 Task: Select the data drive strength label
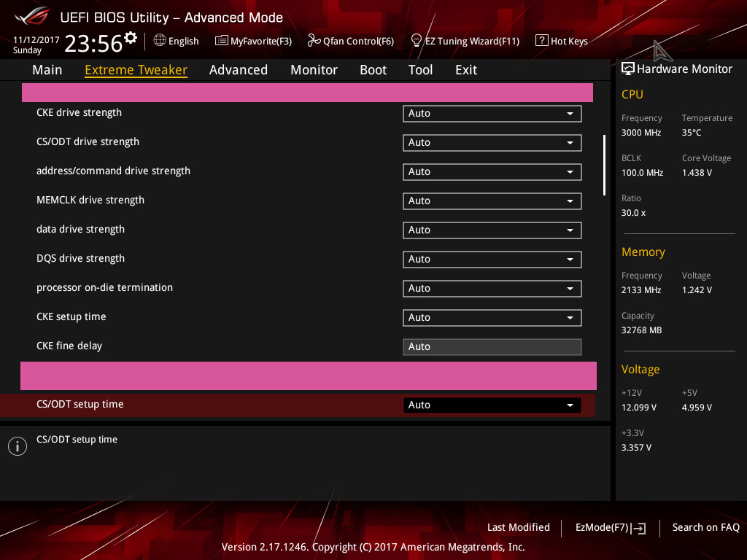pos(80,230)
